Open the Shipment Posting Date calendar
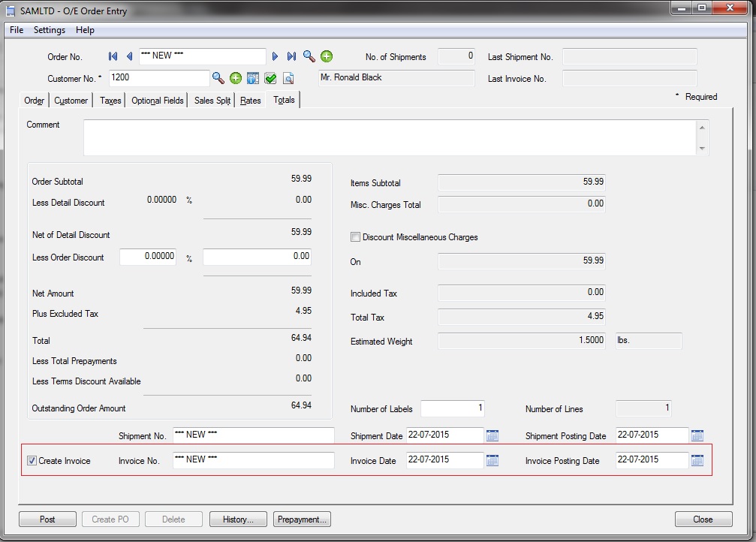The width and height of the screenshot is (756, 542). point(697,435)
